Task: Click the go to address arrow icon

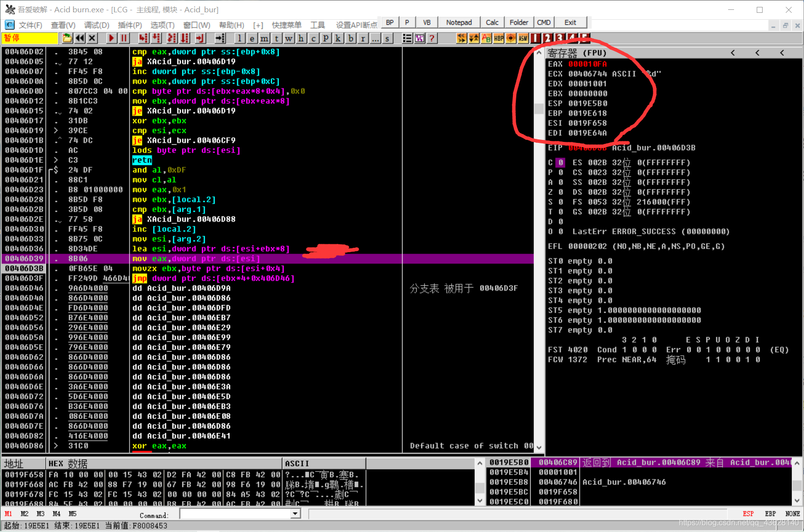Action: [220, 38]
